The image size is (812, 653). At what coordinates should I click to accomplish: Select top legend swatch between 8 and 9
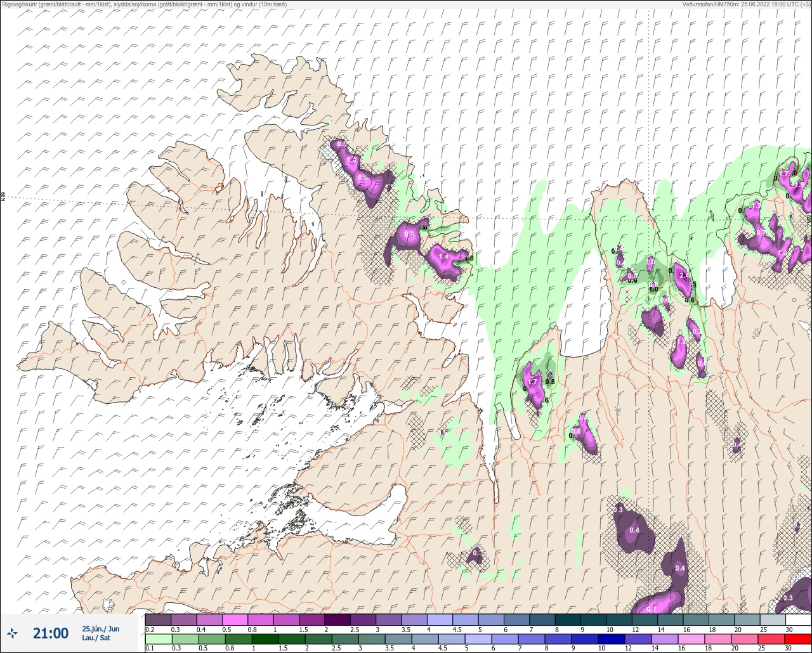pos(568,619)
